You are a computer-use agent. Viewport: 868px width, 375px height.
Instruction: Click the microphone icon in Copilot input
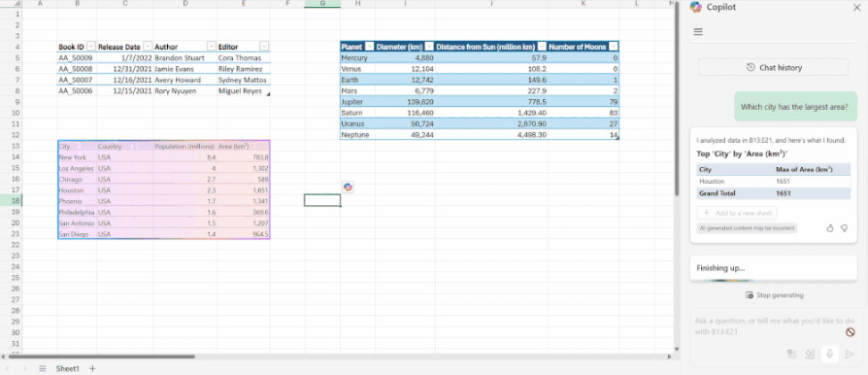[x=829, y=354]
